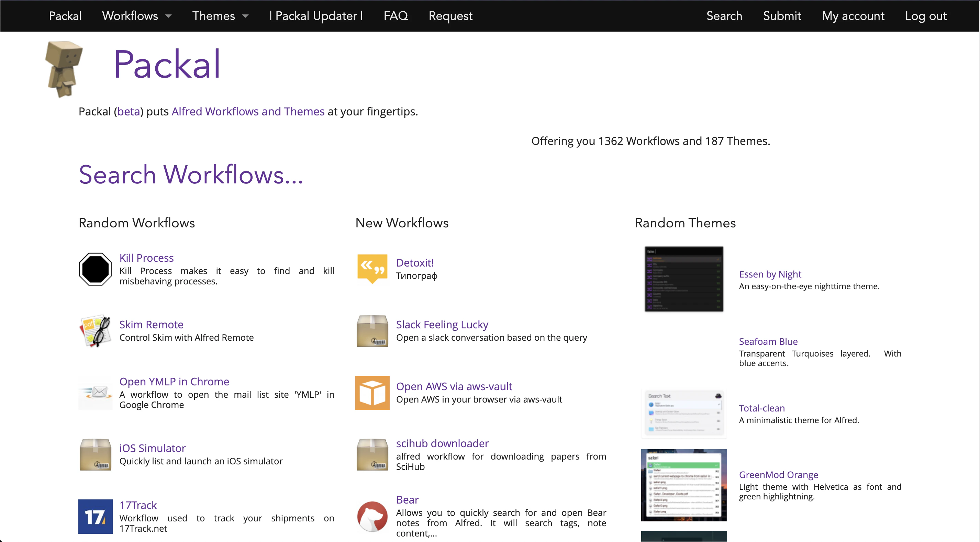Click Submit in the top navigation
The width and height of the screenshot is (980, 542).
coord(782,15)
